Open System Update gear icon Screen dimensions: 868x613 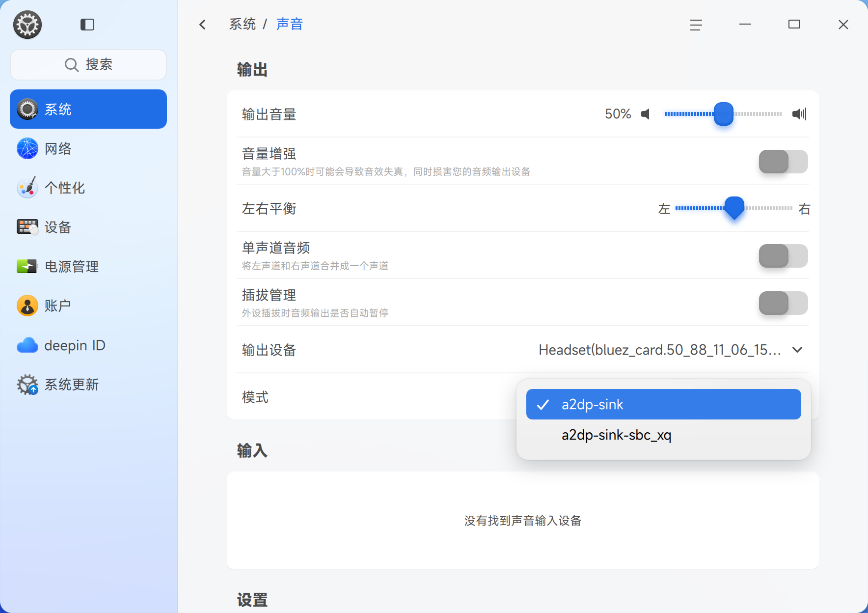[27, 385]
